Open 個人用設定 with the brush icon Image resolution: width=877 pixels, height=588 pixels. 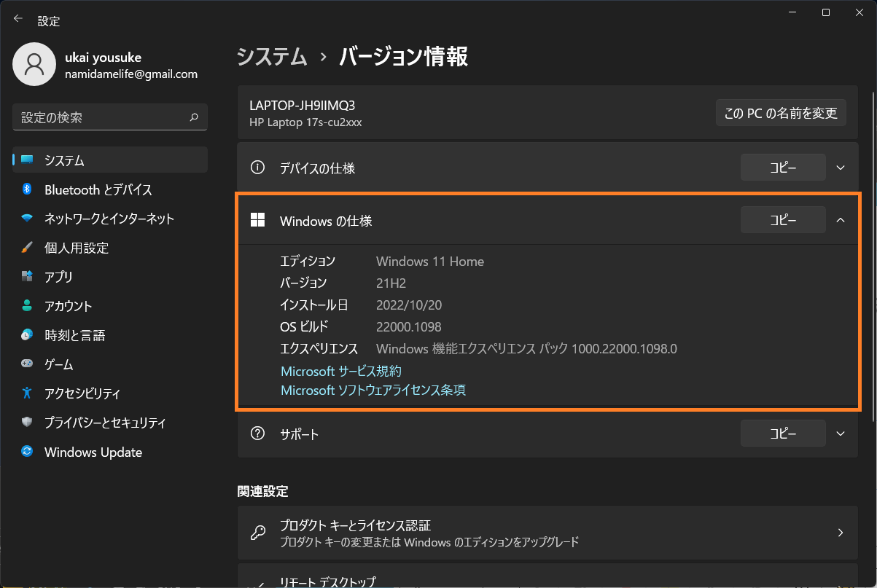coord(26,248)
